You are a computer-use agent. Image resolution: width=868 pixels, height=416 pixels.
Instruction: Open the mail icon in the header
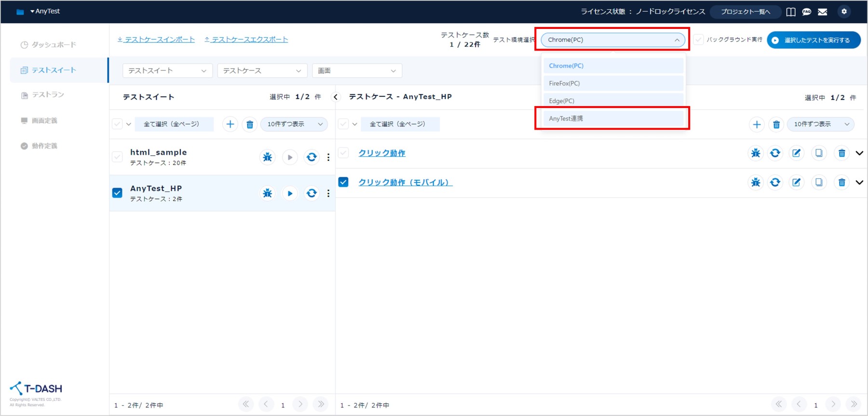pyautogui.click(x=823, y=12)
